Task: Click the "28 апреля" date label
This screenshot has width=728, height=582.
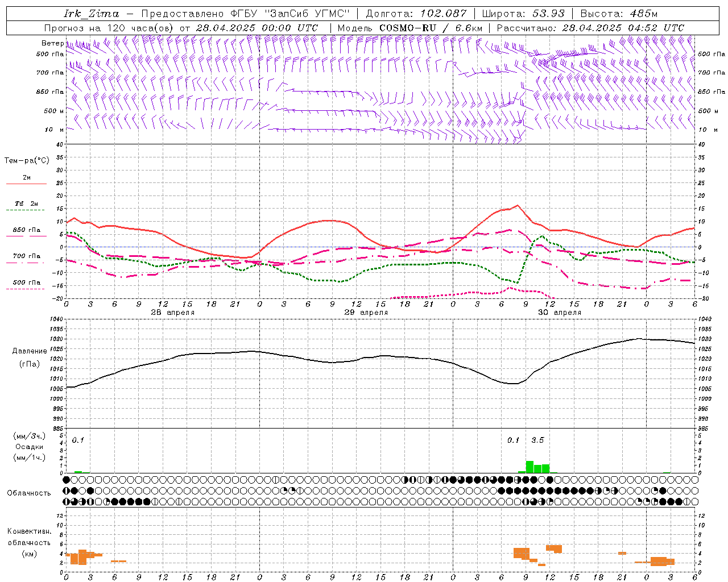Action: coord(172,313)
